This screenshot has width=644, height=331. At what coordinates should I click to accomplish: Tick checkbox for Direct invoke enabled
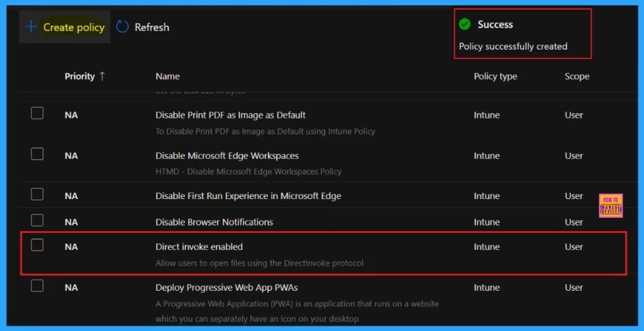click(x=37, y=245)
